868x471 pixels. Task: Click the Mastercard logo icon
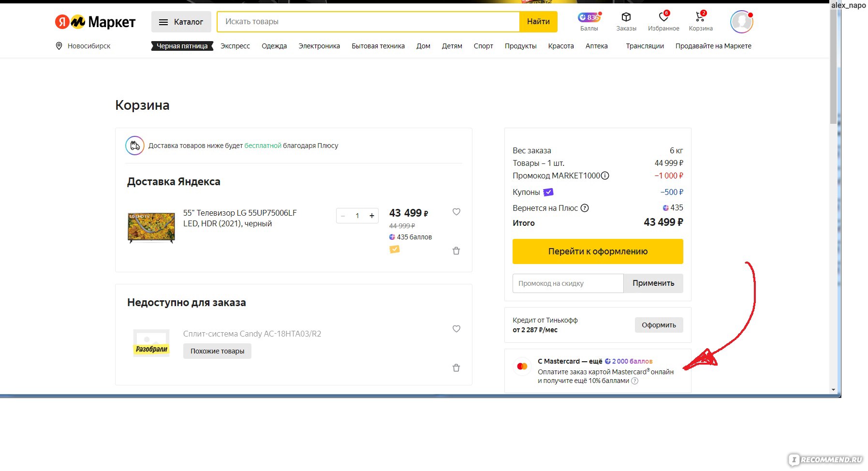[x=522, y=367]
